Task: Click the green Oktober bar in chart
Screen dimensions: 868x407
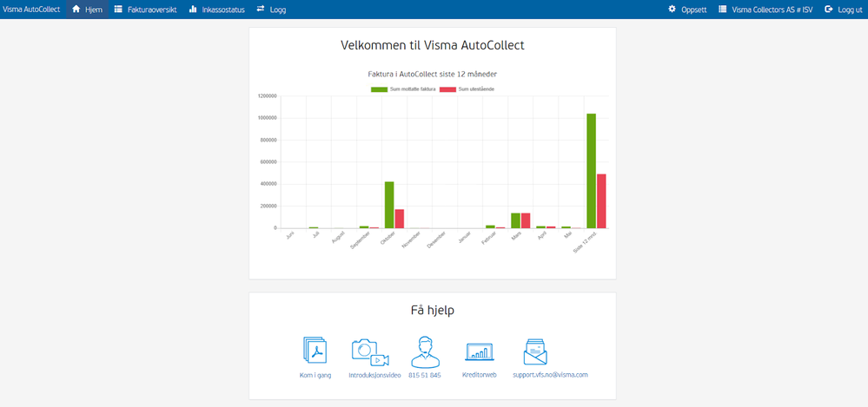Action: [x=389, y=205]
